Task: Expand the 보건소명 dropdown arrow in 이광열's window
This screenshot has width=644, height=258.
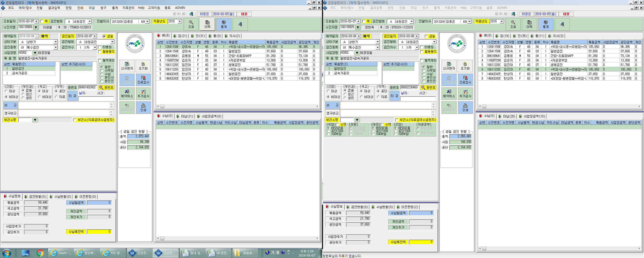Action: point(35,120)
